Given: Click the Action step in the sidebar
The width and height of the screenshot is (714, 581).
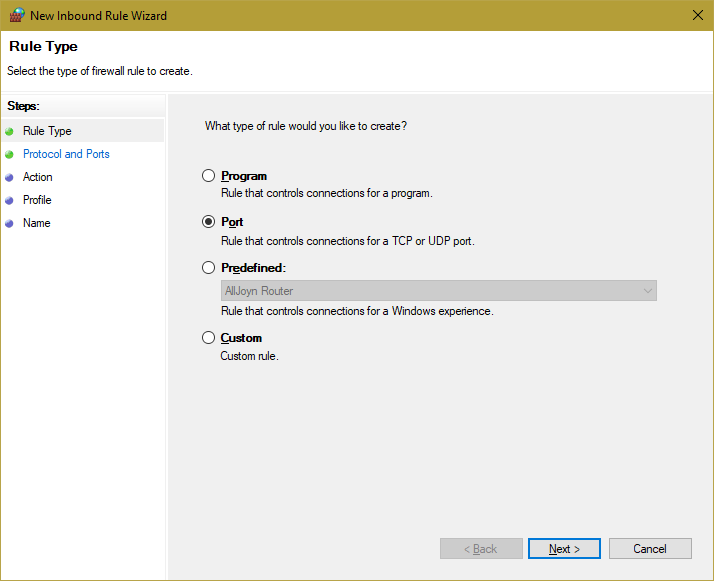Looking at the screenshot, I should tap(37, 177).
